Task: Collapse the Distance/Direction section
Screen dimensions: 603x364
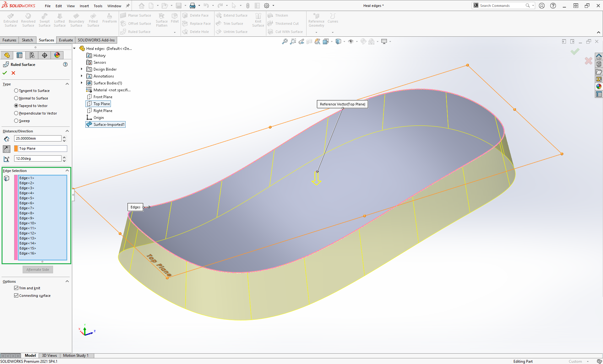Action: coord(67,131)
